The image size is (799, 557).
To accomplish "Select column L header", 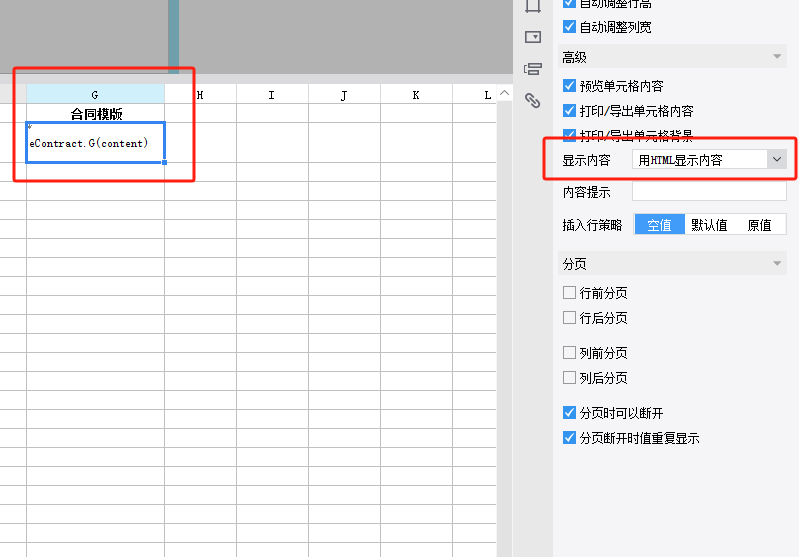I will click(474, 94).
